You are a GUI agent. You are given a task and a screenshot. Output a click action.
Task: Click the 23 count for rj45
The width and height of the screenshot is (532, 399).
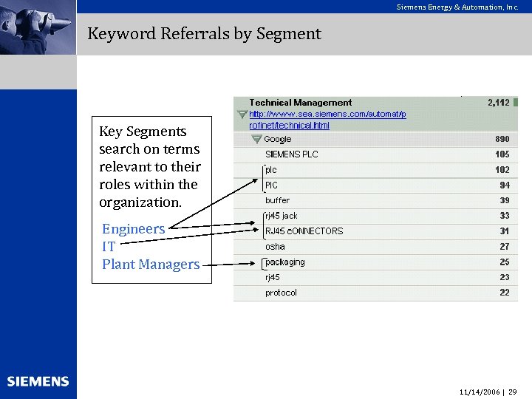click(x=505, y=277)
